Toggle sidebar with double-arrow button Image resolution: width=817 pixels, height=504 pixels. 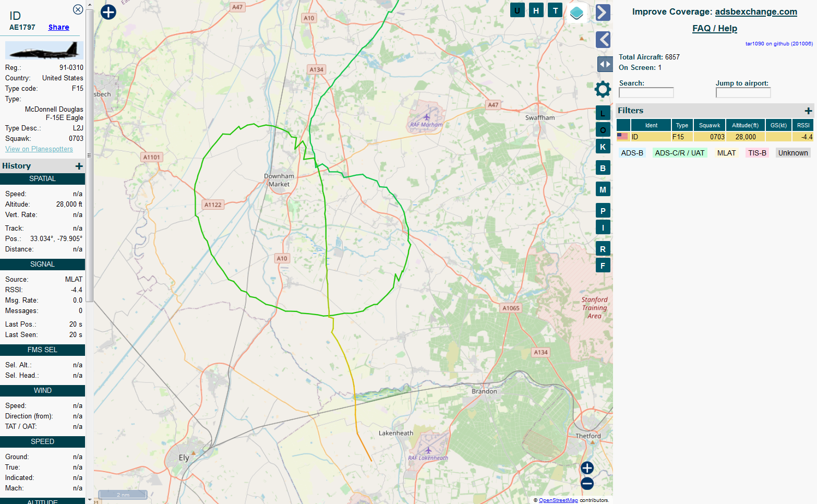pyautogui.click(x=605, y=64)
